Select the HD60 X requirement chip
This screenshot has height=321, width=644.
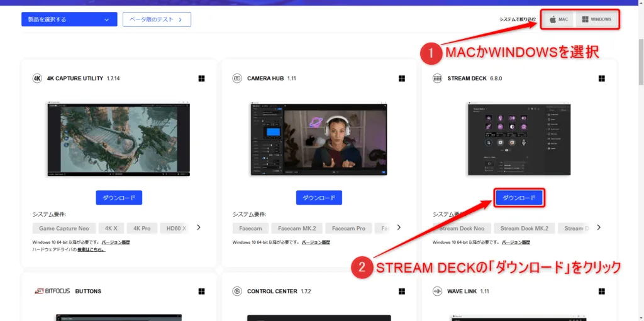click(x=175, y=228)
